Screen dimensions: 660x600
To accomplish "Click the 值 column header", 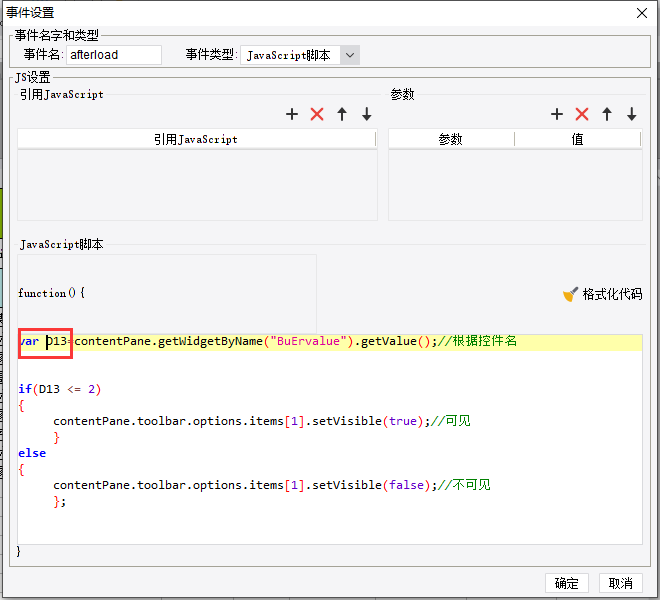I will (578, 139).
